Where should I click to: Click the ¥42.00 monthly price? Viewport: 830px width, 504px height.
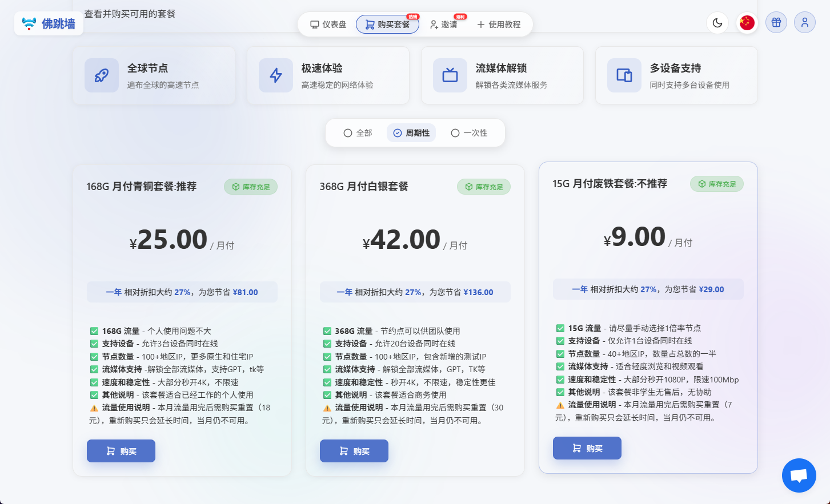point(415,240)
